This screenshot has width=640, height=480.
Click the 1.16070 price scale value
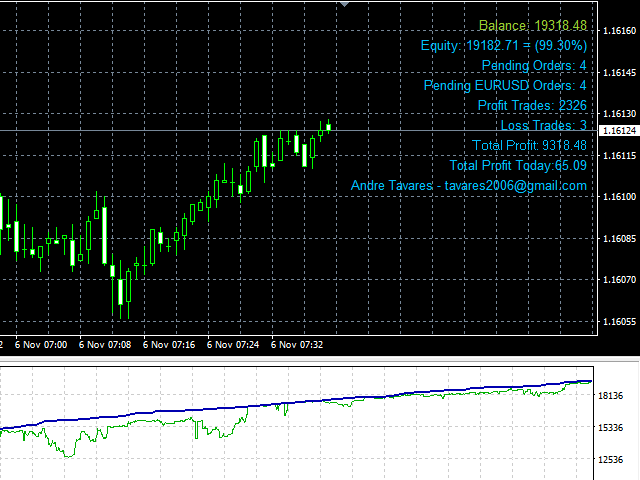pyautogui.click(x=619, y=280)
